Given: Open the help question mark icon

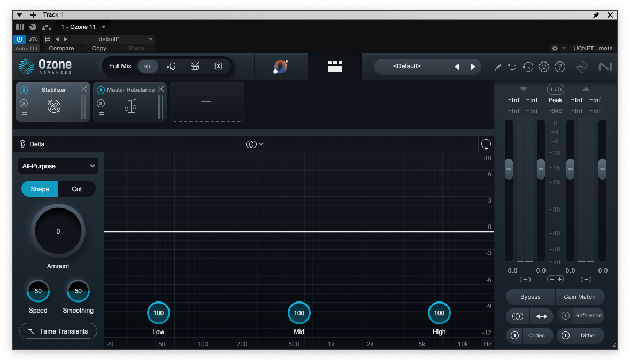Looking at the screenshot, I should 560,67.
